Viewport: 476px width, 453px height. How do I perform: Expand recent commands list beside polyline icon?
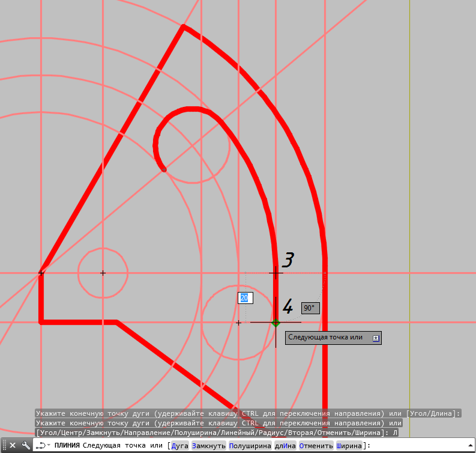click(49, 445)
